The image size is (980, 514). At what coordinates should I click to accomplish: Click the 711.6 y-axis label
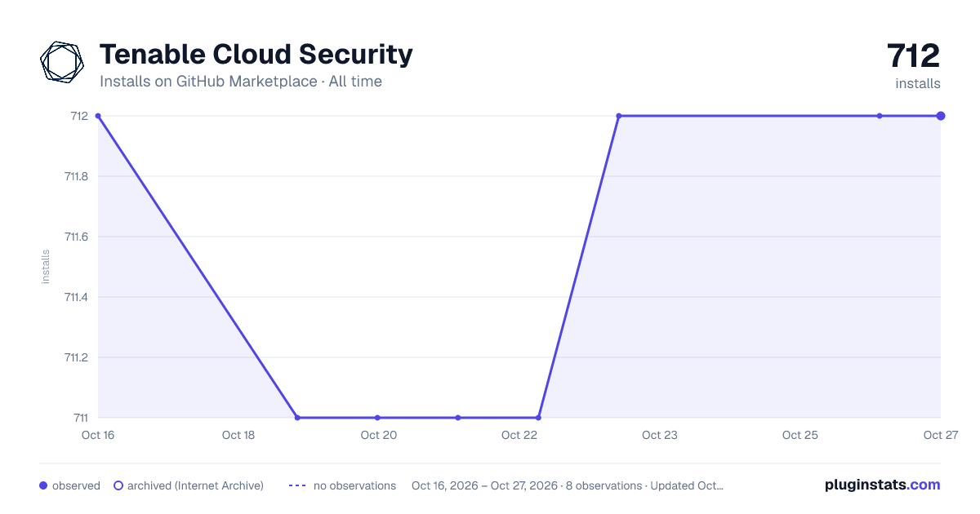(76, 237)
